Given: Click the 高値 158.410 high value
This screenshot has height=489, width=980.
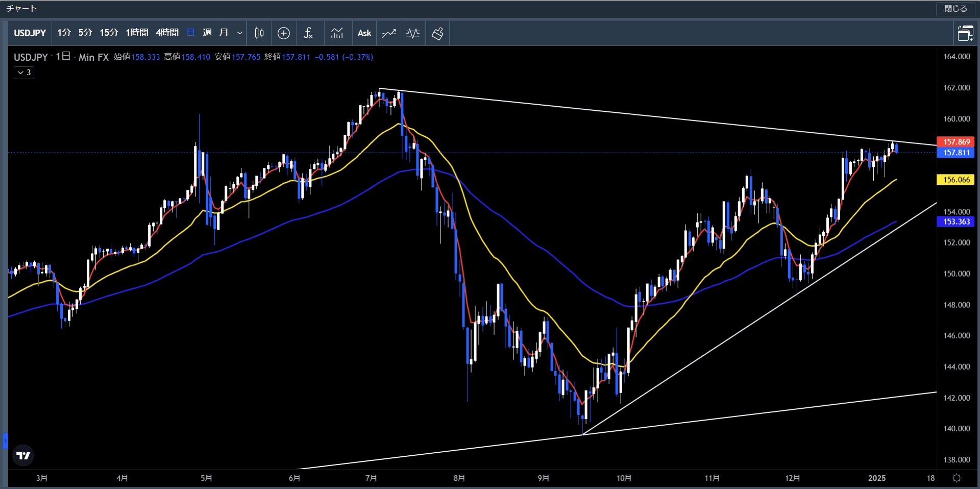Looking at the screenshot, I should click(x=187, y=57).
